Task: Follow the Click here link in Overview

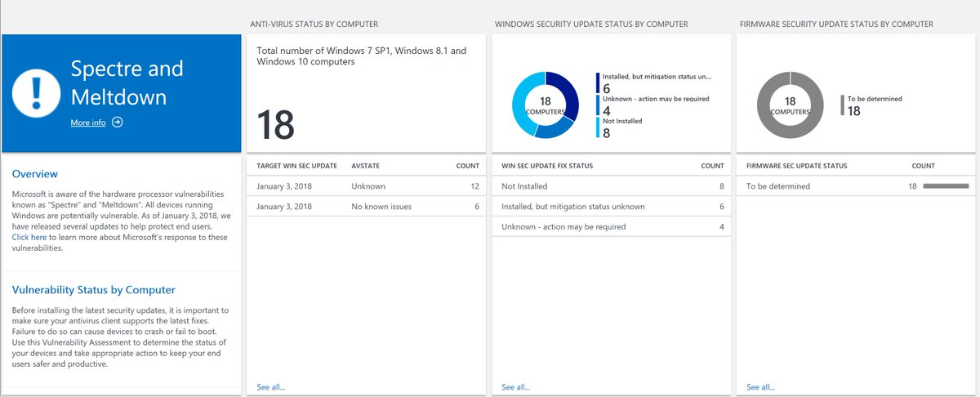Action: pos(29,237)
